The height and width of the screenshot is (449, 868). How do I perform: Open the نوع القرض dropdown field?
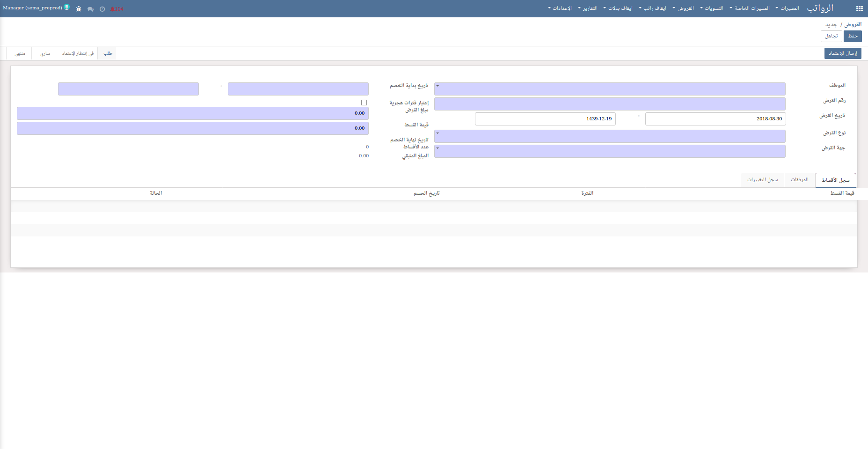pos(609,136)
